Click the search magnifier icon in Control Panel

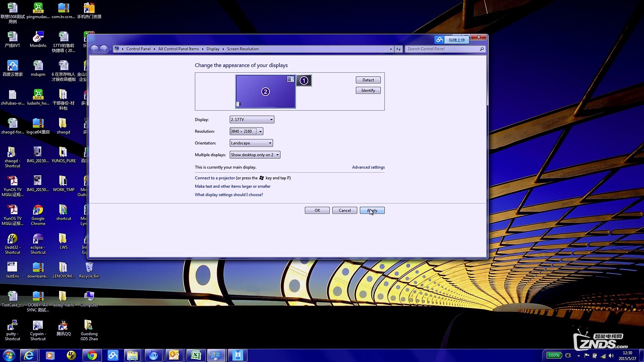482,49
